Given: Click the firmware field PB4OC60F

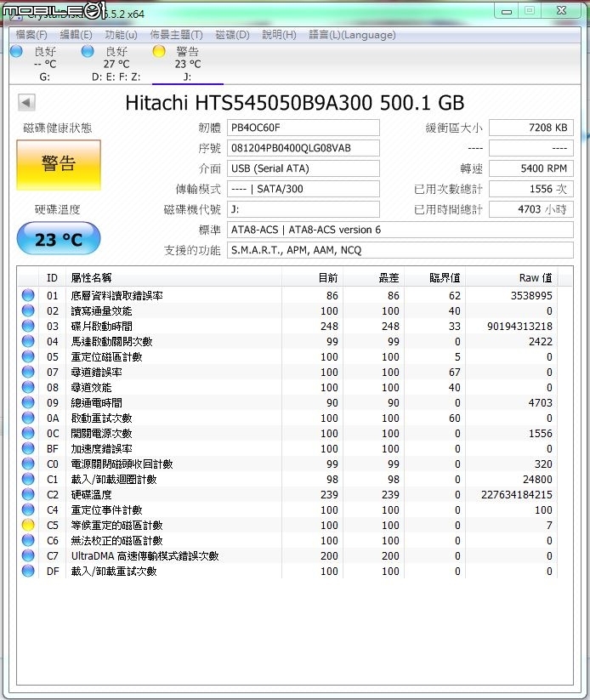Looking at the screenshot, I should point(304,128).
